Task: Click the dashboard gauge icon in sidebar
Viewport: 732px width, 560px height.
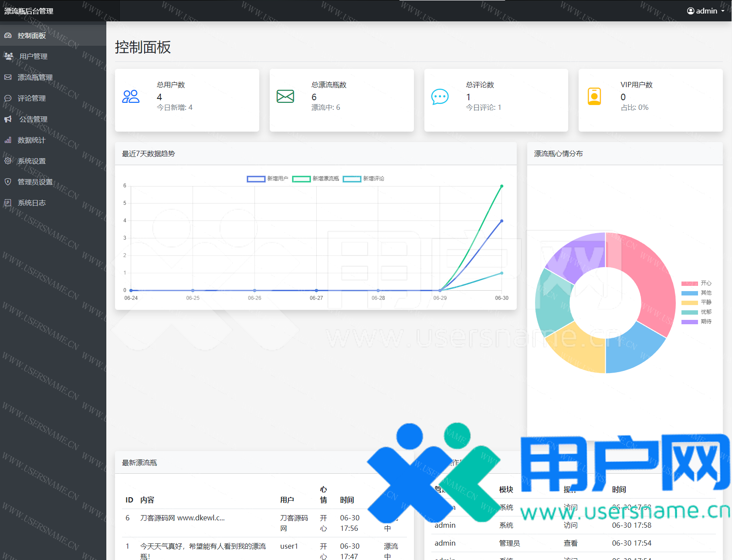Action: point(8,35)
